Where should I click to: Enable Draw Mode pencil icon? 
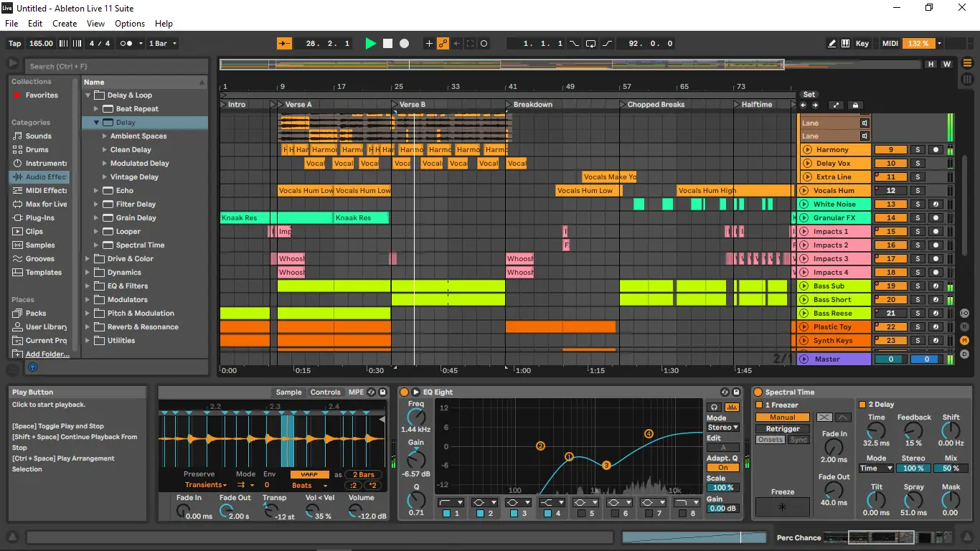(832, 44)
